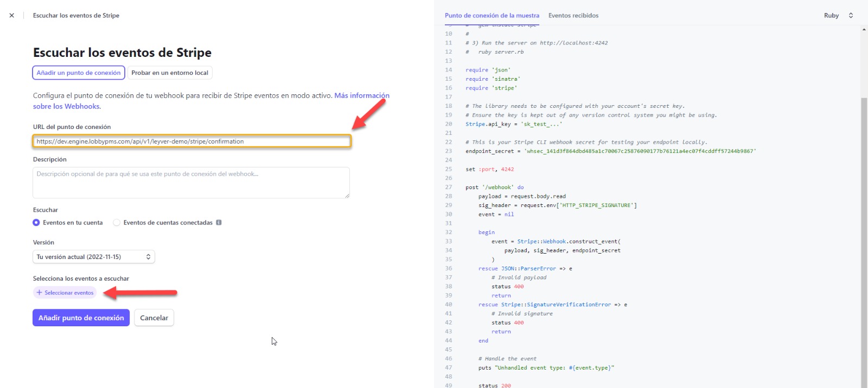Click "require 'stripe'" code line
Viewport: 868px width, 388px height.
pyautogui.click(x=491, y=88)
